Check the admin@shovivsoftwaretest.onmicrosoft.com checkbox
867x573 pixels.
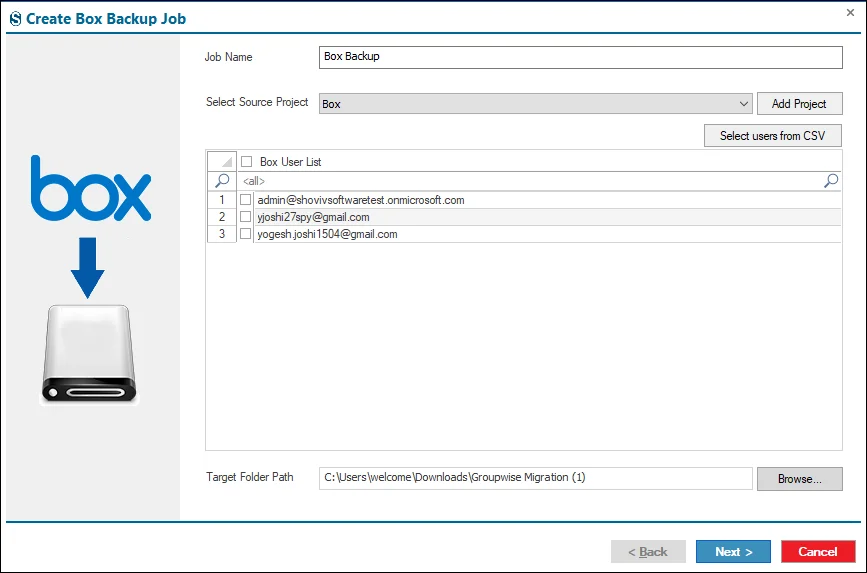click(x=246, y=200)
